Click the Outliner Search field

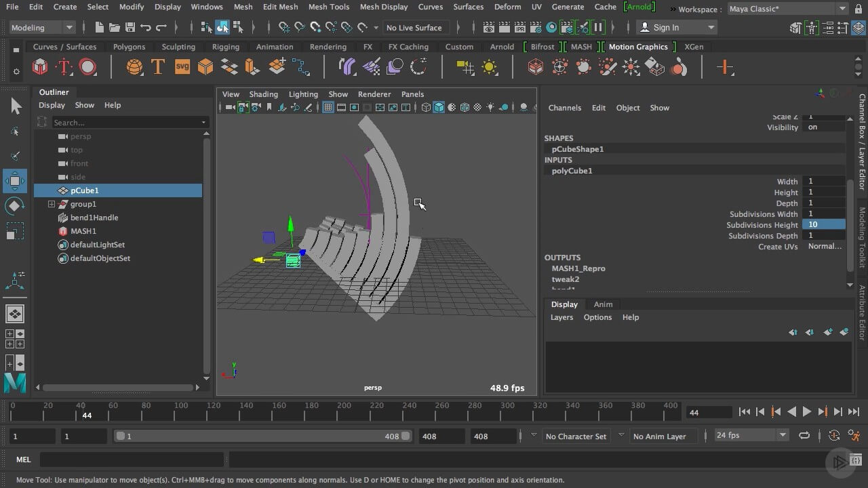point(129,123)
